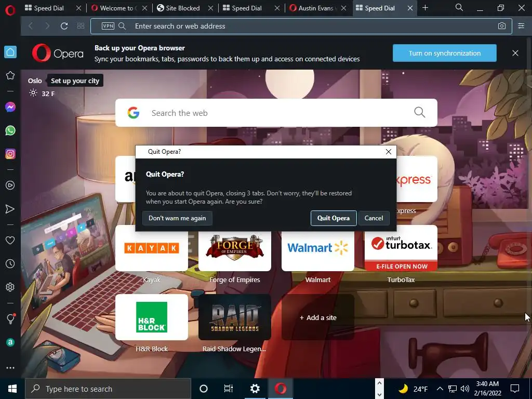The width and height of the screenshot is (532, 399).
Task: Open the volume tray icon
Action: 465,389
